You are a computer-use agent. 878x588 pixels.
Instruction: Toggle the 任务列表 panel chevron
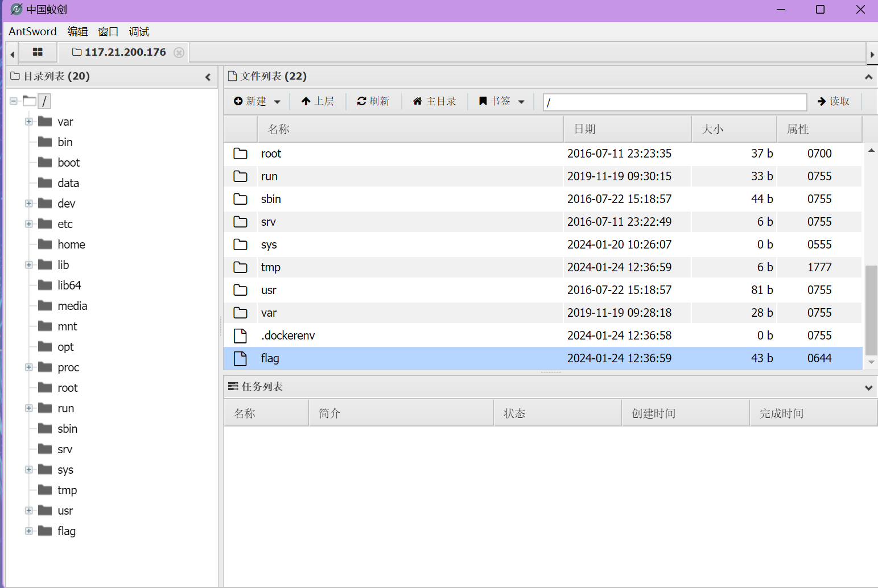pyautogui.click(x=868, y=387)
